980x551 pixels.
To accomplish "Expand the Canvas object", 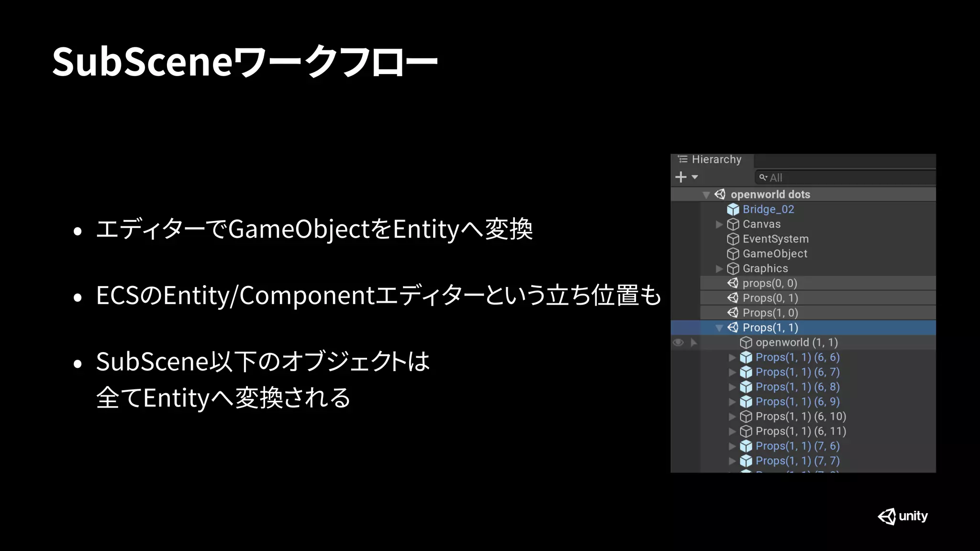I will pos(719,224).
